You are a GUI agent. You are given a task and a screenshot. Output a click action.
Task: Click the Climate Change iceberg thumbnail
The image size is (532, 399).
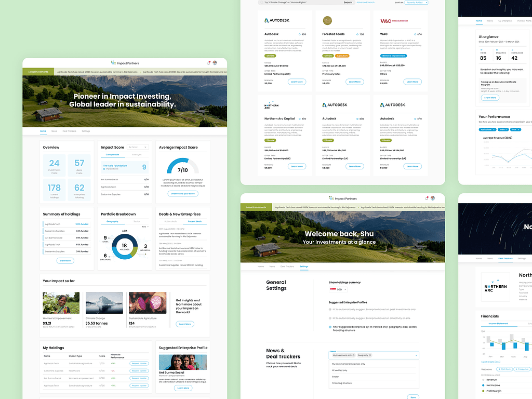(104, 302)
